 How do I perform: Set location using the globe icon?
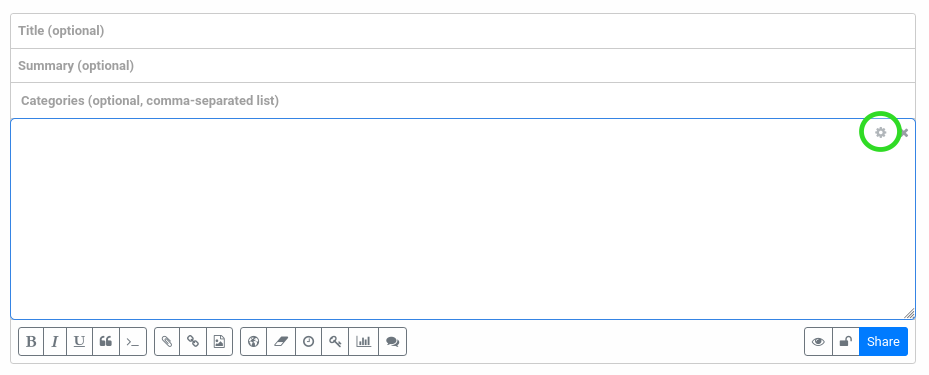coord(254,341)
